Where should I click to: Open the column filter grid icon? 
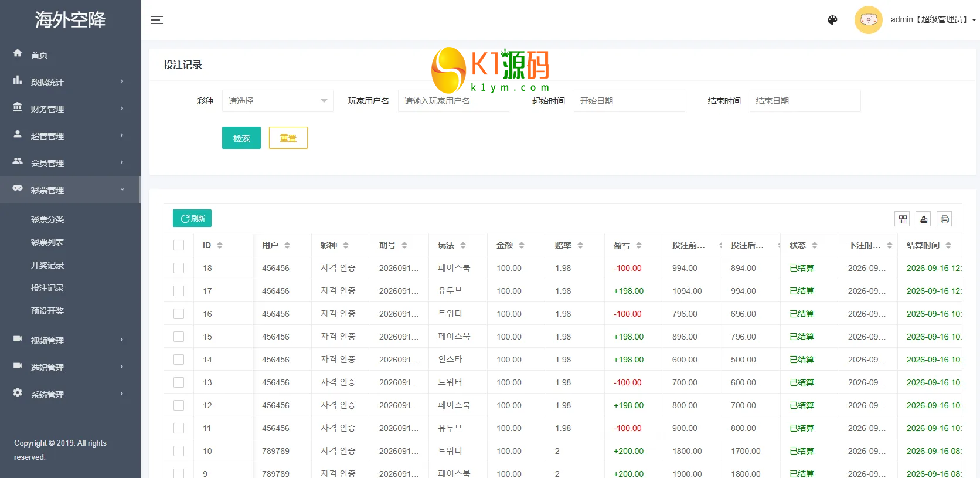click(903, 219)
